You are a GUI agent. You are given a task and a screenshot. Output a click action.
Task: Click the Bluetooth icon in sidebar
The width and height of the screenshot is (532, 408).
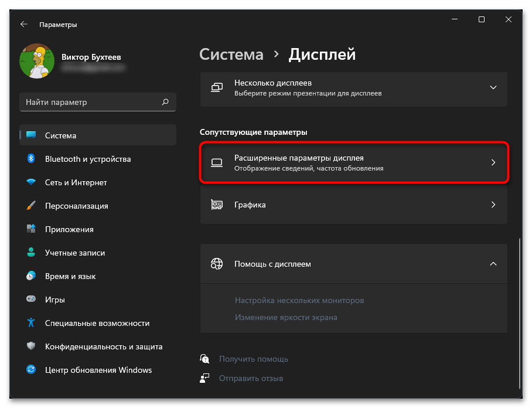click(x=31, y=158)
